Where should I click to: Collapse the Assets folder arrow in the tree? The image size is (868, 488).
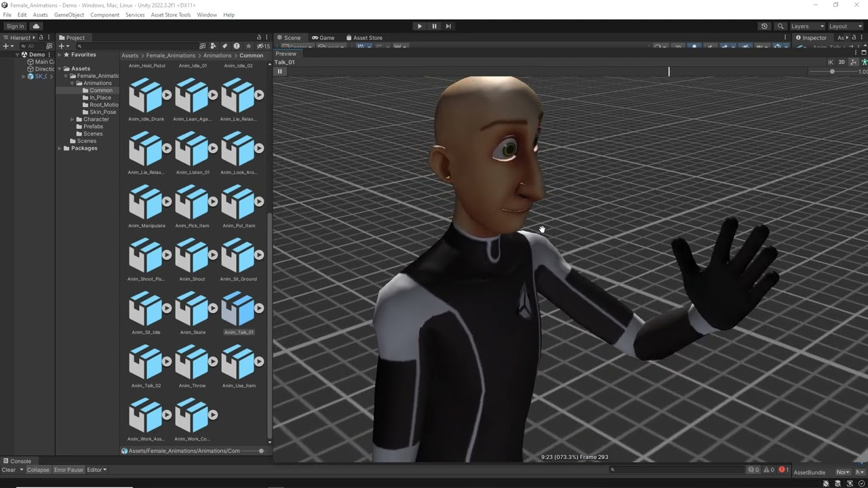click(60, 69)
